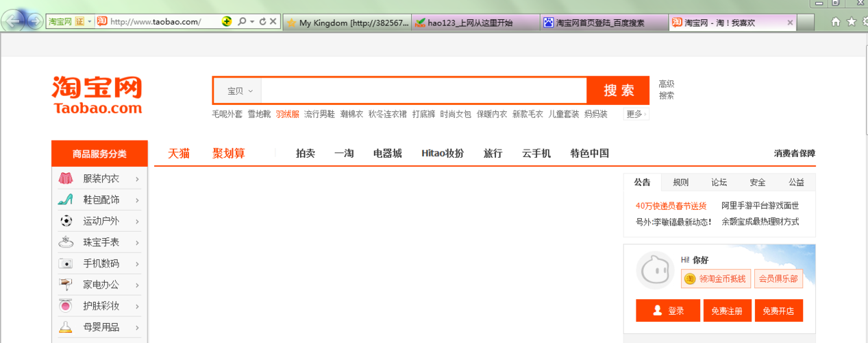868x343 pixels.
Task: Click the 会员俱乐部 button
Action: coord(778,279)
